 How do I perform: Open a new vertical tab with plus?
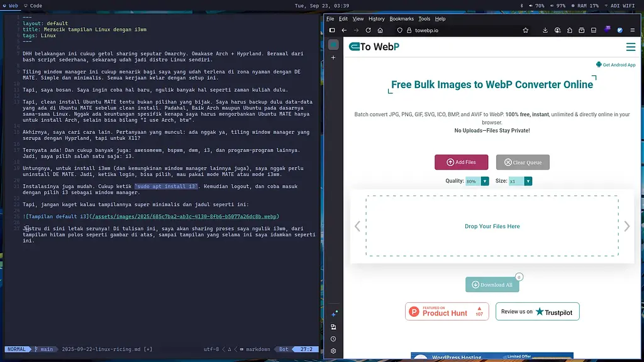coord(333,58)
